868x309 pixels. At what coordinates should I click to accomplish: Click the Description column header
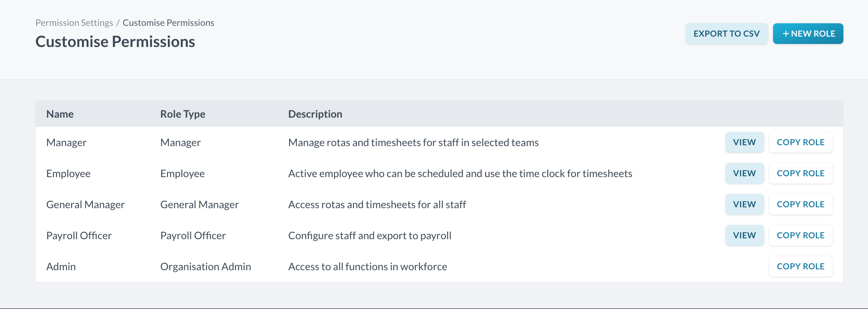tap(315, 114)
